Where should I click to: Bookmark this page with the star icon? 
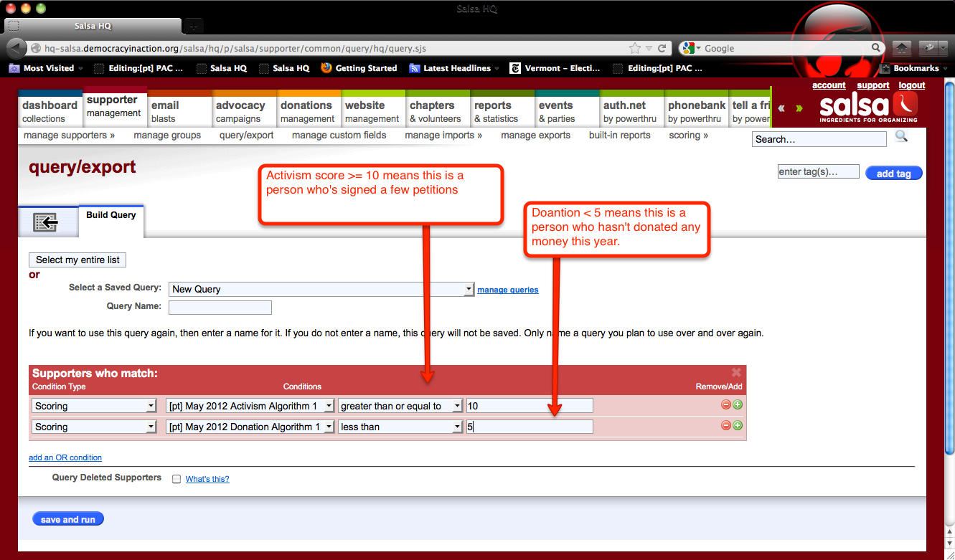tap(634, 48)
